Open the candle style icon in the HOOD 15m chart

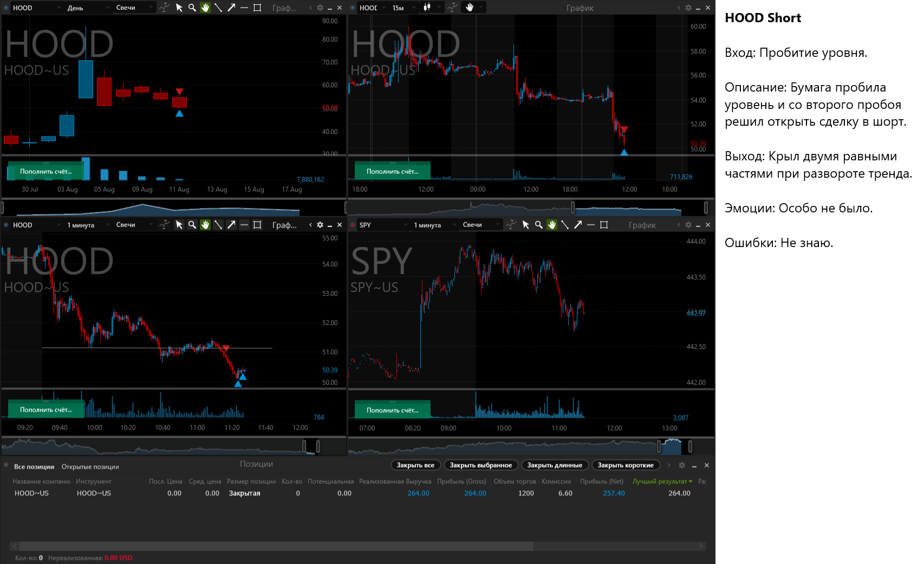427,7
